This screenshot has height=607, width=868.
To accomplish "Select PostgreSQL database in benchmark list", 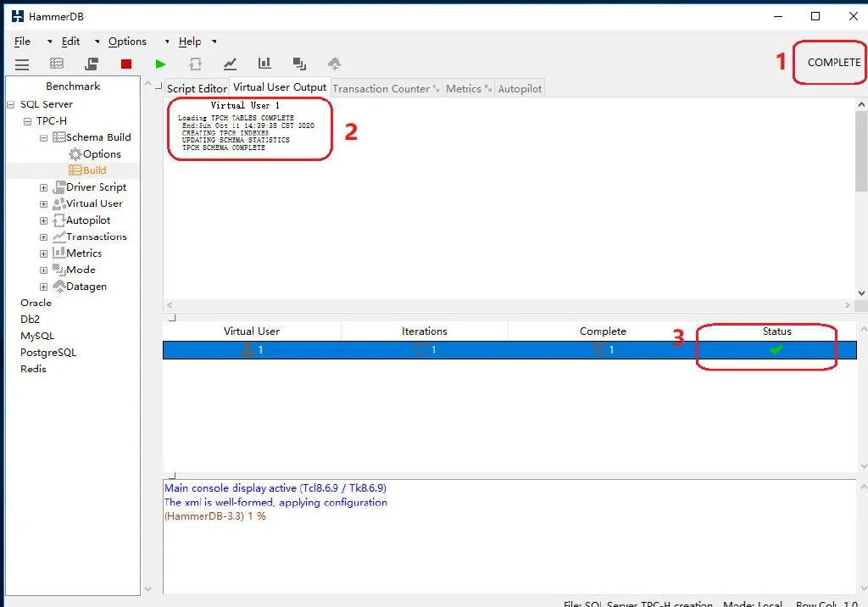I will [48, 353].
